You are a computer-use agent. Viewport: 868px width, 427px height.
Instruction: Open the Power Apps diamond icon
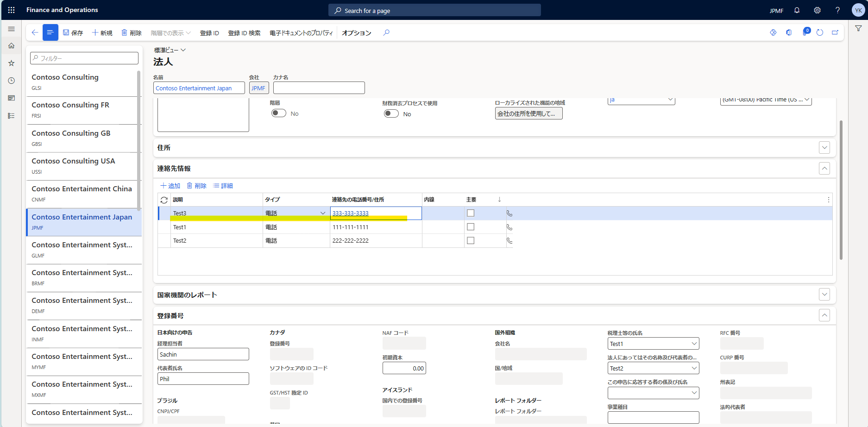click(x=773, y=32)
